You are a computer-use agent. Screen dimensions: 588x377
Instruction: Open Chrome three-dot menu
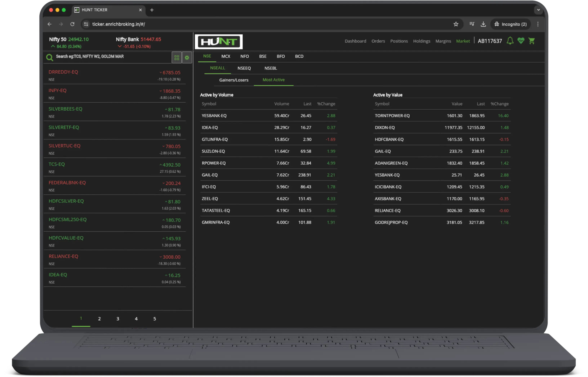(x=538, y=24)
